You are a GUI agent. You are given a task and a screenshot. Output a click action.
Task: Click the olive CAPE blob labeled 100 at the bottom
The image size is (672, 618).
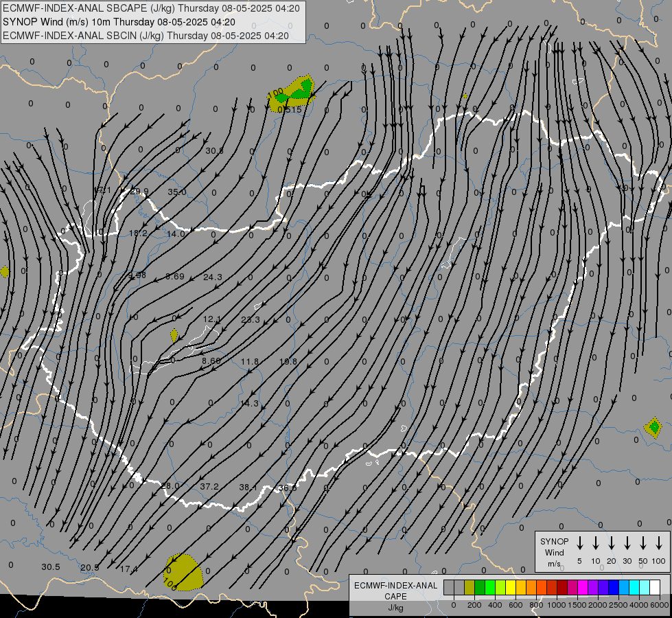click(183, 572)
